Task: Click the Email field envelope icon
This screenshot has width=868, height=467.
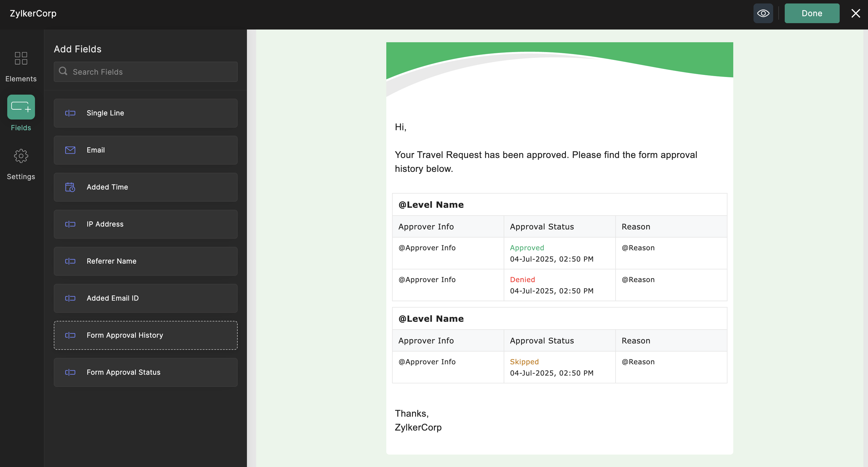Action: (70, 150)
